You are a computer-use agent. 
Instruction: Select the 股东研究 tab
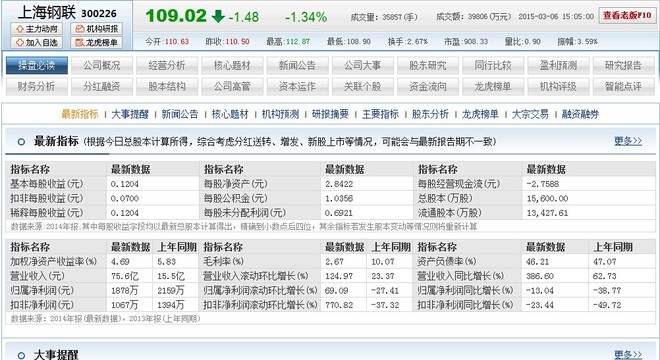428,66
